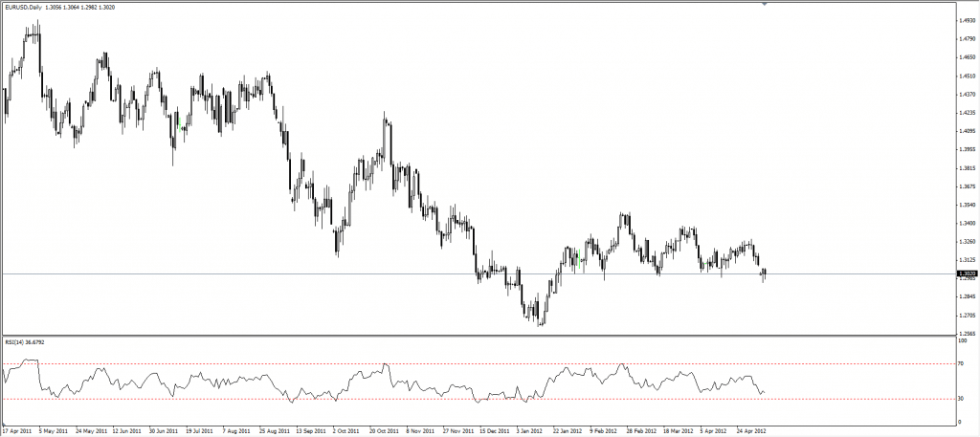Click the 1.2565 price axis label
Screen dimensions: 980x437
coord(967,334)
